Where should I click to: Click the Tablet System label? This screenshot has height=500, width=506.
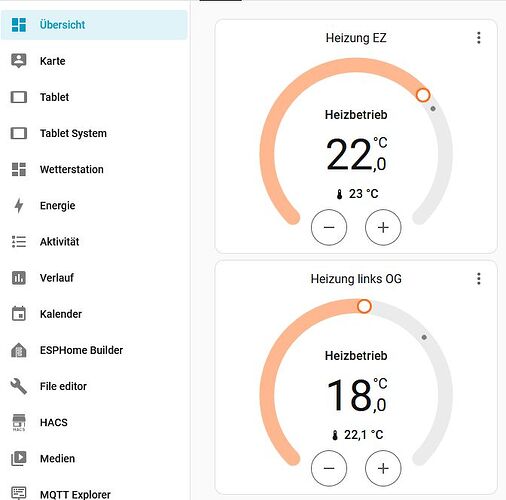pos(73,133)
